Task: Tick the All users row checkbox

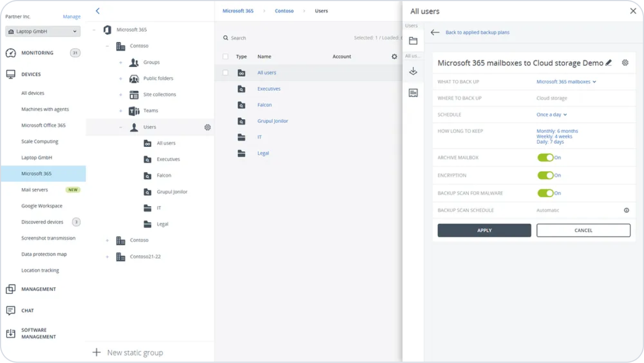Action: (x=226, y=72)
